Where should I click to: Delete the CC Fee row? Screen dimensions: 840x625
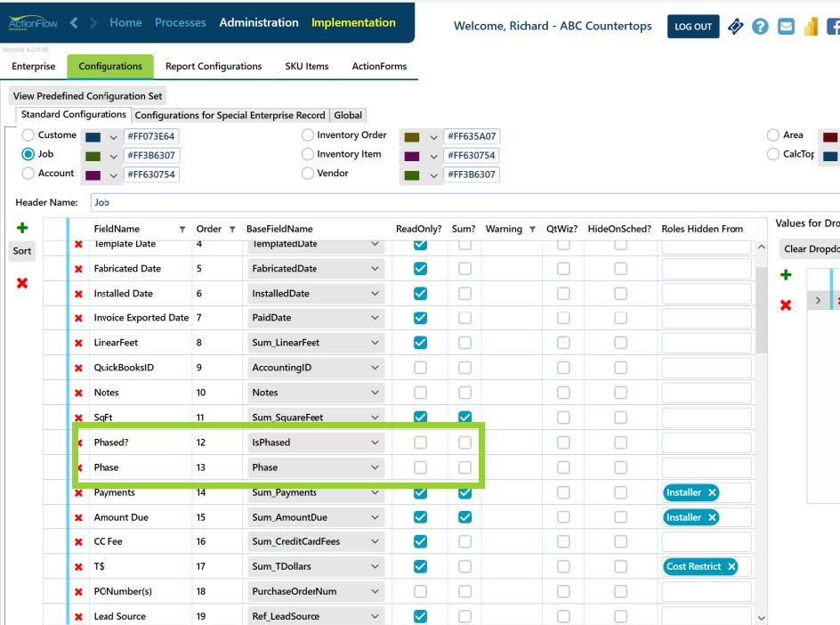pos(78,542)
